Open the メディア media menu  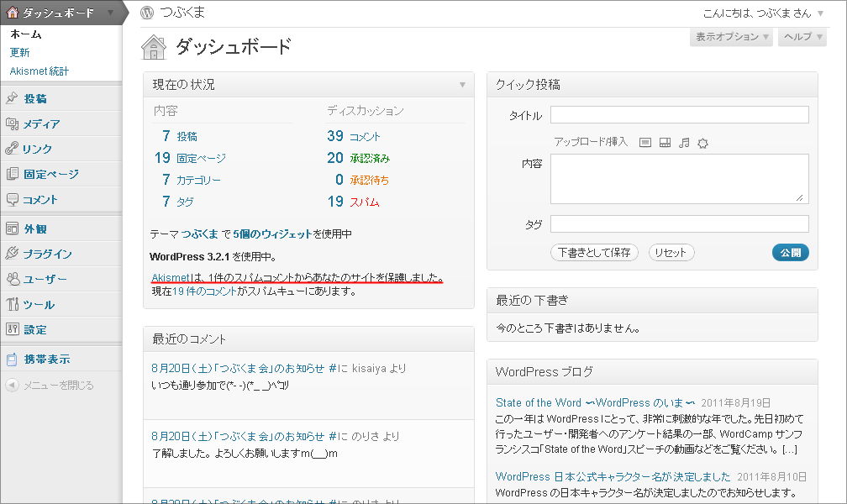click(x=41, y=123)
